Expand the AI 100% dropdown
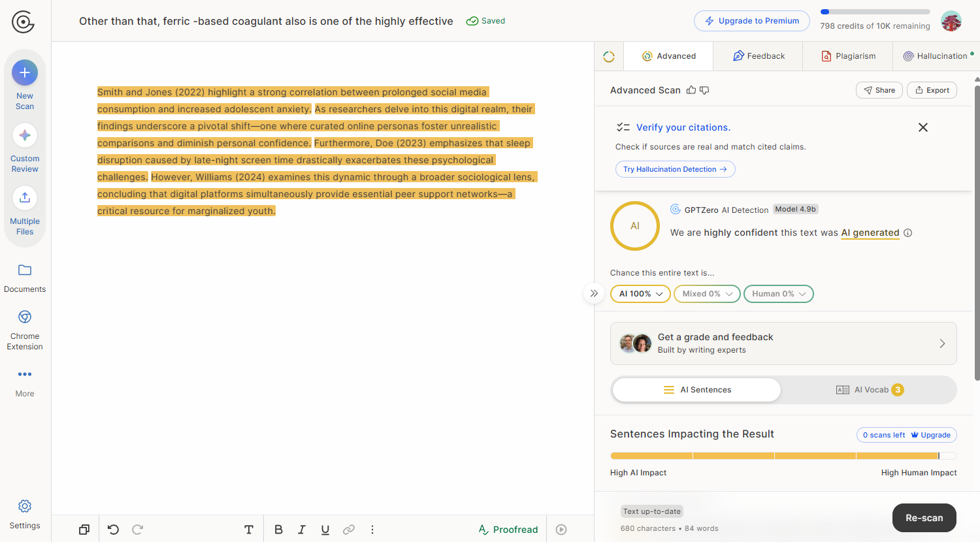980x542 pixels. click(x=640, y=294)
